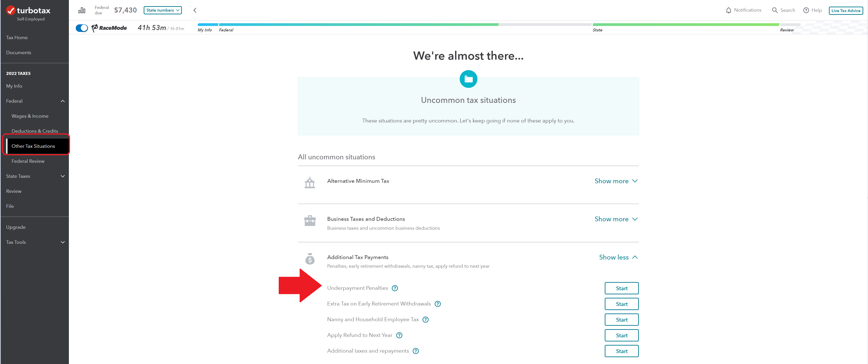Open the State numbers dropdown

pyautogui.click(x=162, y=10)
